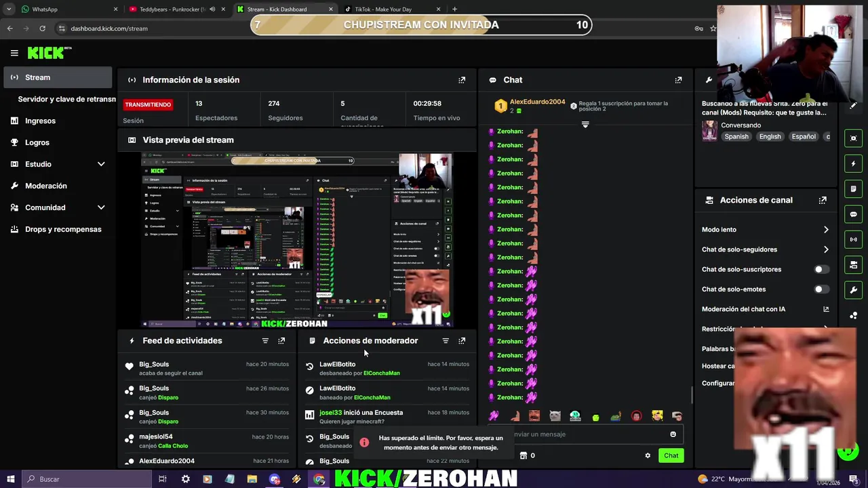Expand the Estudio sidebar section
868x488 pixels.
coord(101,164)
